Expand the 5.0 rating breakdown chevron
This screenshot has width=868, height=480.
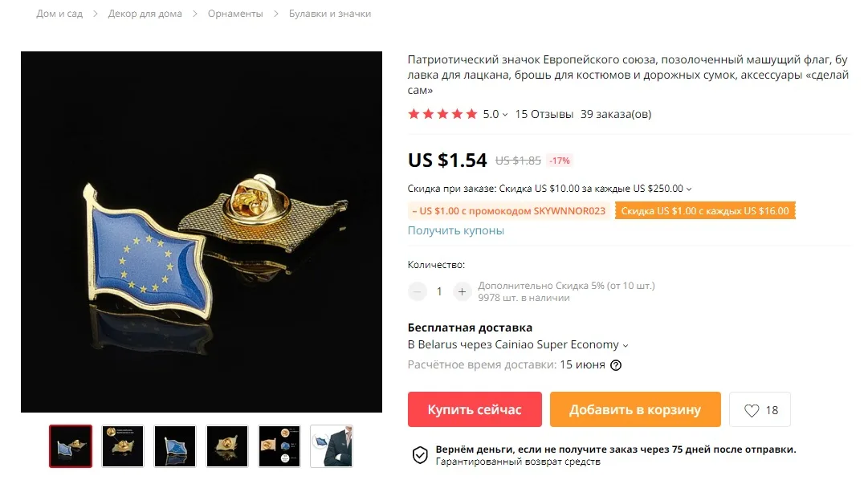coord(505,115)
